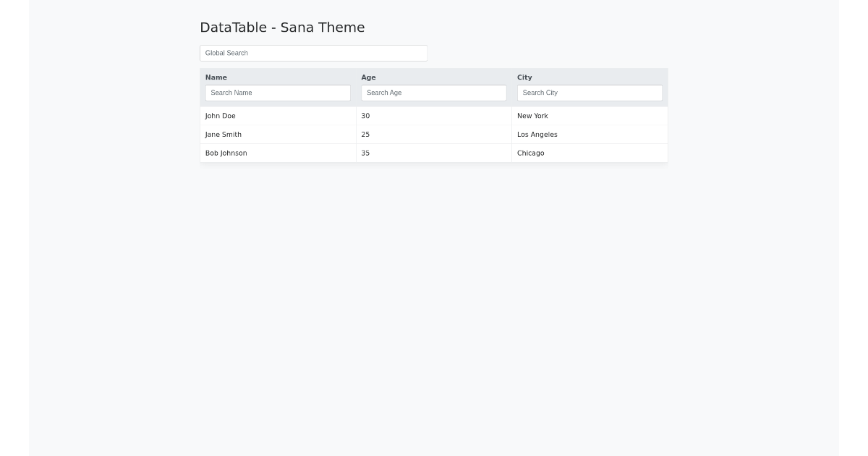Select the New York city cell
This screenshot has width=868, height=456.
coord(532,116)
